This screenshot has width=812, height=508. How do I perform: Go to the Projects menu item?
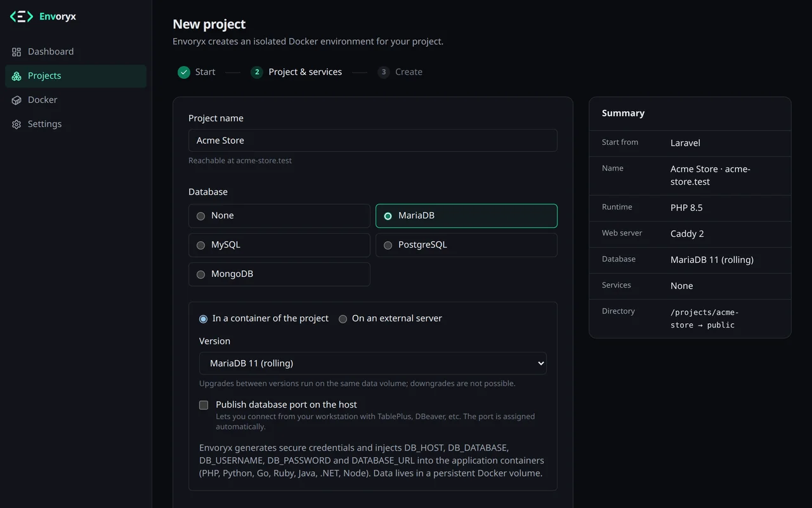point(75,76)
